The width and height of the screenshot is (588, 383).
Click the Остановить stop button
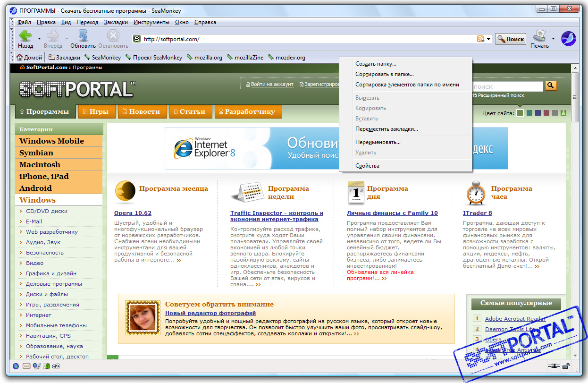tap(113, 39)
